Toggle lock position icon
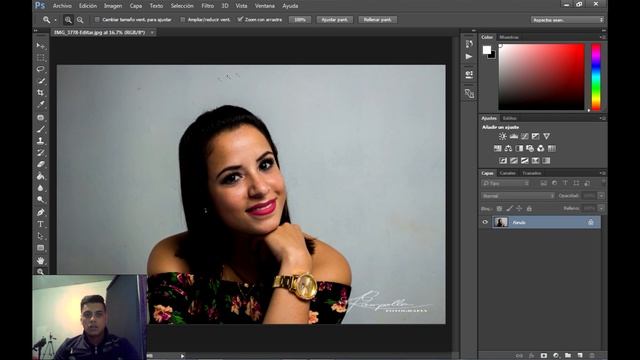This screenshot has height=360, width=640. tap(519, 209)
